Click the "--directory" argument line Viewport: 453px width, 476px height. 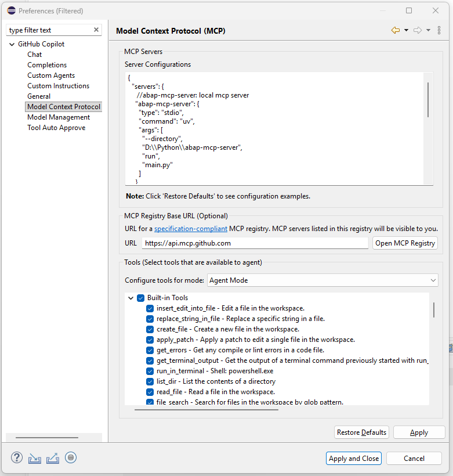tap(162, 139)
